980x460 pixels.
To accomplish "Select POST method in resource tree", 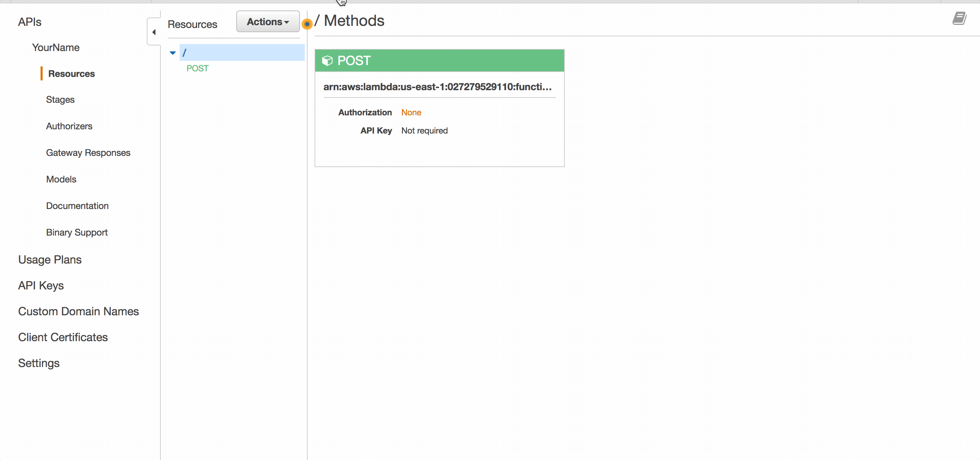I will [197, 69].
